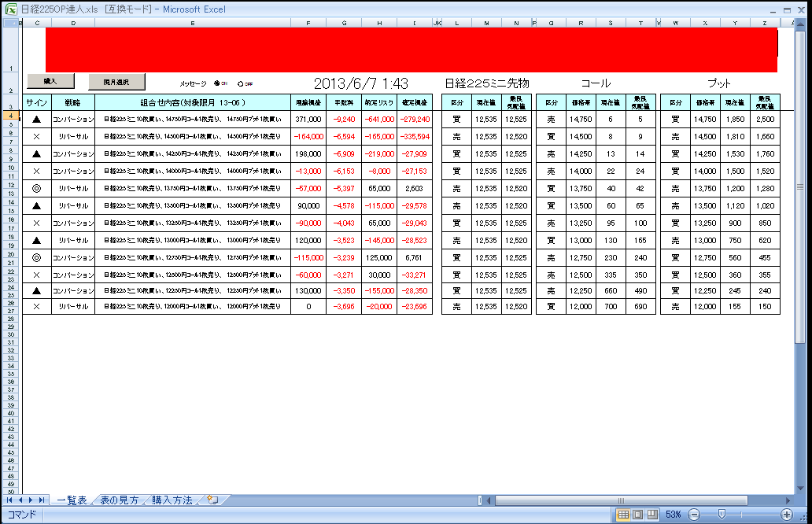This screenshot has height=524, width=812.
Task: Click the horizontal scrollbar thumb
Action: (622, 500)
